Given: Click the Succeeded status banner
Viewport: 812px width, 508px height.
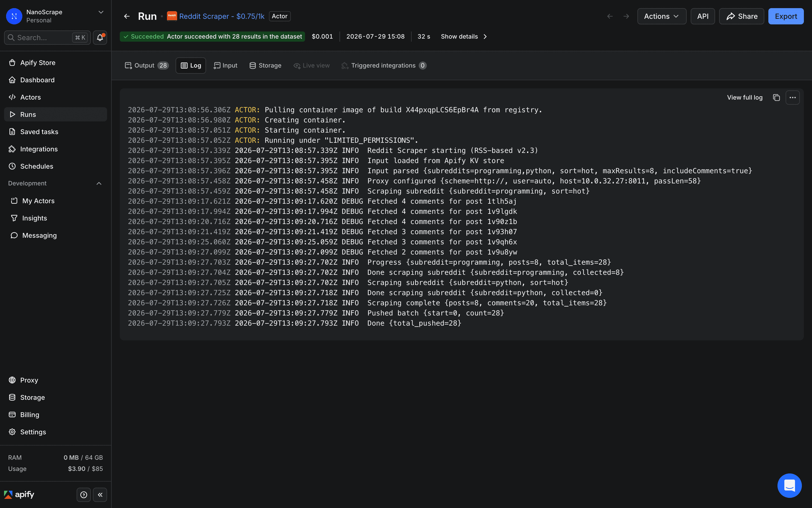Looking at the screenshot, I should tap(212, 36).
